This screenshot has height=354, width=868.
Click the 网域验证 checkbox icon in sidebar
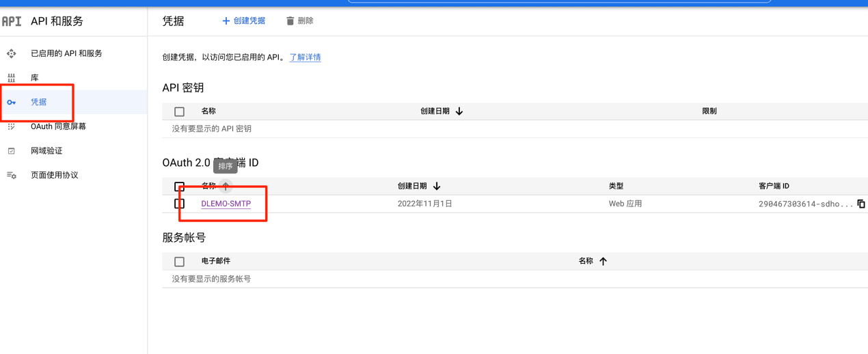(12, 151)
